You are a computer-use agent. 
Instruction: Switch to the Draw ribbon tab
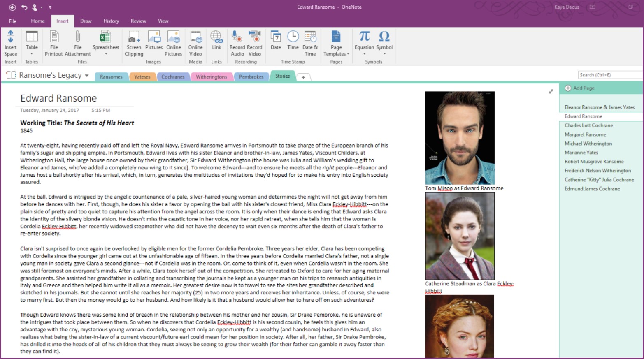pyautogui.click(x=86, y=21)
